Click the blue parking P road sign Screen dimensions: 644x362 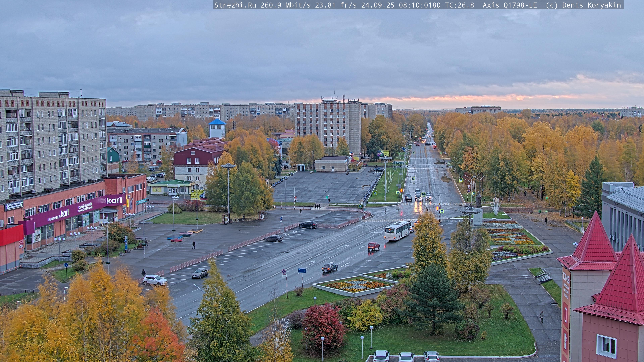coord(281,219)
